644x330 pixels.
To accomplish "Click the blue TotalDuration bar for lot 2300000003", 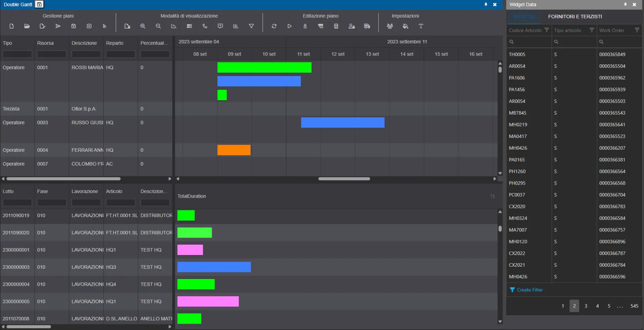I will tap(214, 267).
